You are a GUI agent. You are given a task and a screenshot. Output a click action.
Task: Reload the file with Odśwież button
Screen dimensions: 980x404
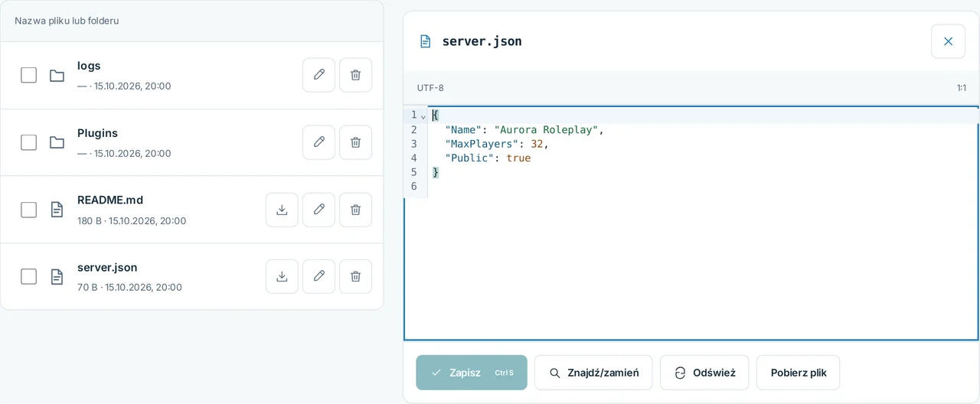point(704,373)
